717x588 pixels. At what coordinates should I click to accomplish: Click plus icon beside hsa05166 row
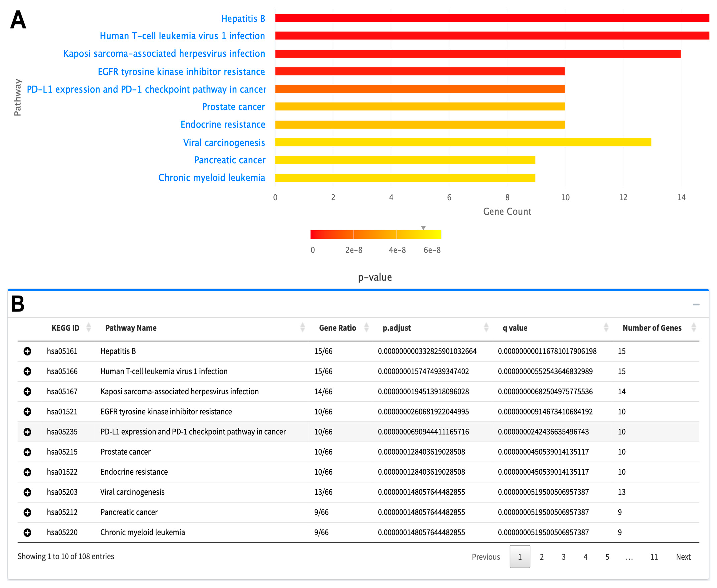[x=27, y=371]
